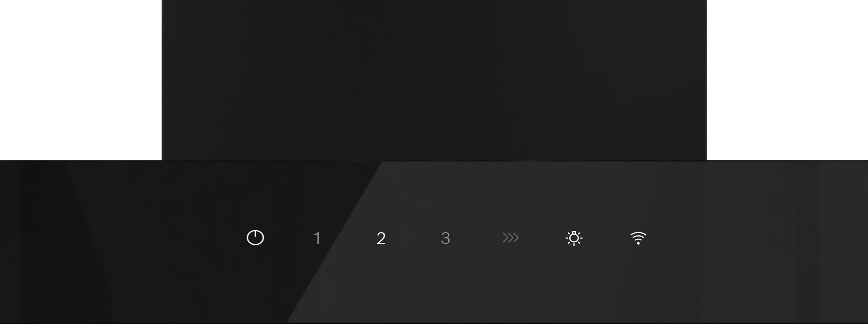
Task: Switch on the cooktop lighting icon
Action: coord(574,238)
